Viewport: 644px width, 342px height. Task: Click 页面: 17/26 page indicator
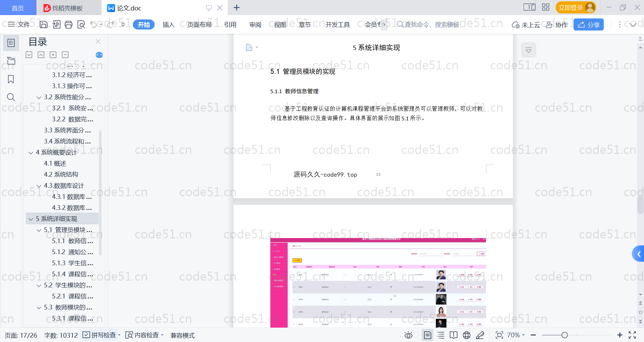21,335
